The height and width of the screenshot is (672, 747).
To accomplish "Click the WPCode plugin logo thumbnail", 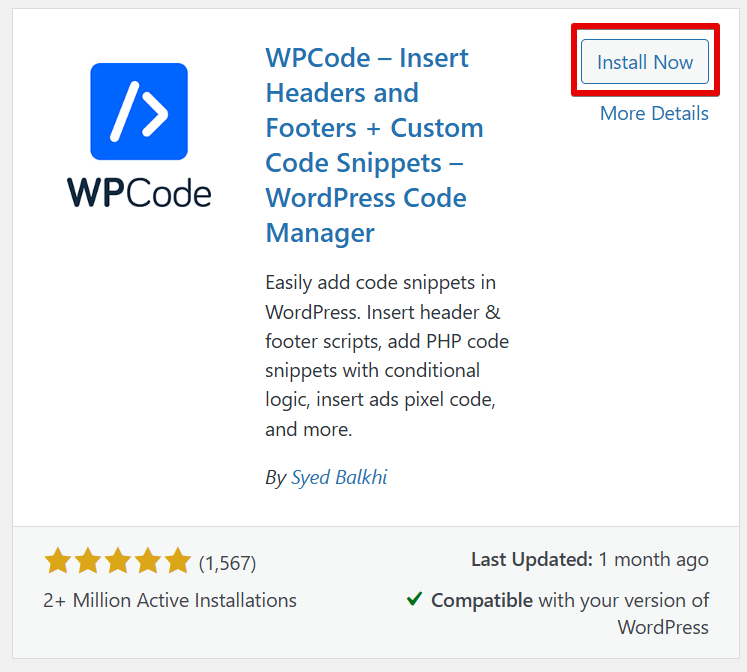I will pos(139,135).
